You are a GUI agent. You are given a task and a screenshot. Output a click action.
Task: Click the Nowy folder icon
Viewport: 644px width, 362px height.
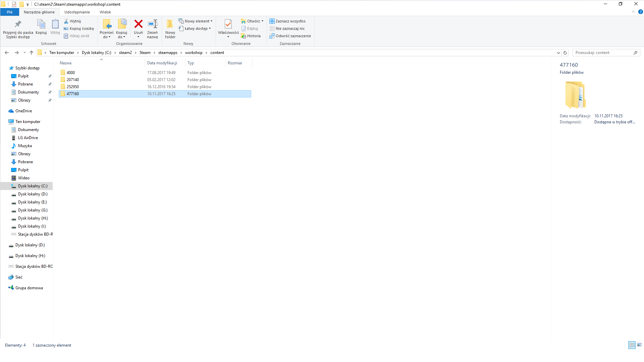(x=170, y=24)
